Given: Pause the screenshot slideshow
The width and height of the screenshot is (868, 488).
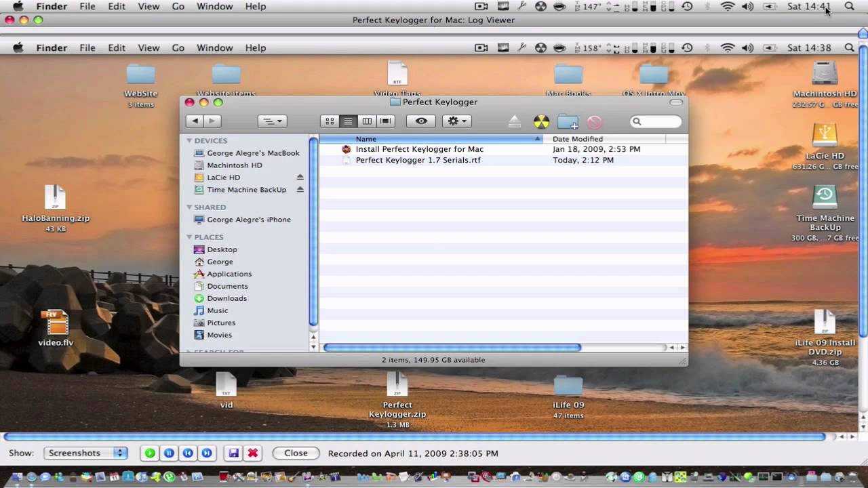Looking at the screenshot, I should pyautogui.click(x=169, y=453).
